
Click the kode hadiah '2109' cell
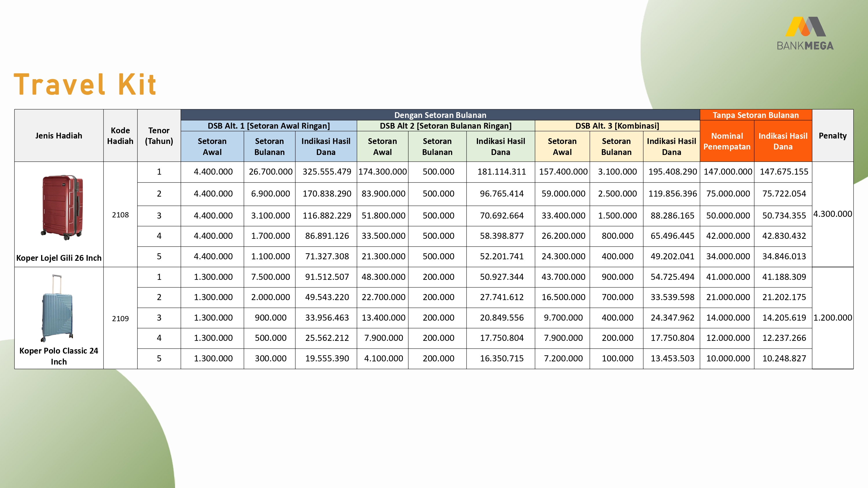click(120, 318)
